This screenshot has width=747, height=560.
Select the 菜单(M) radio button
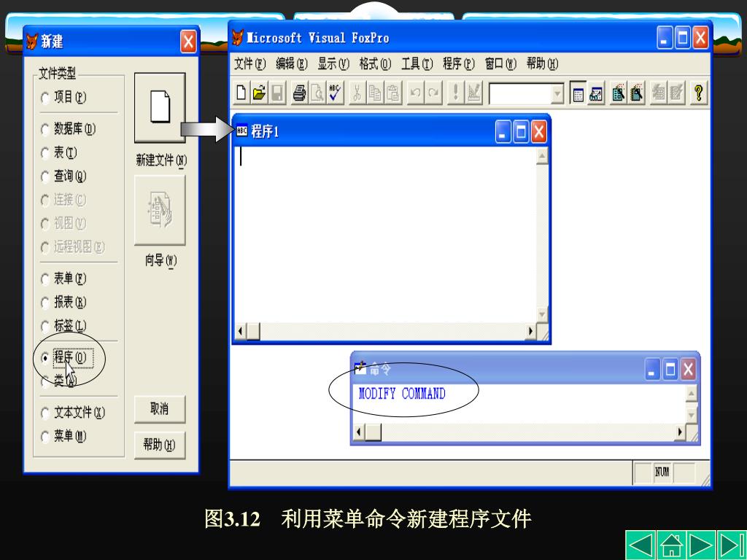45,437
